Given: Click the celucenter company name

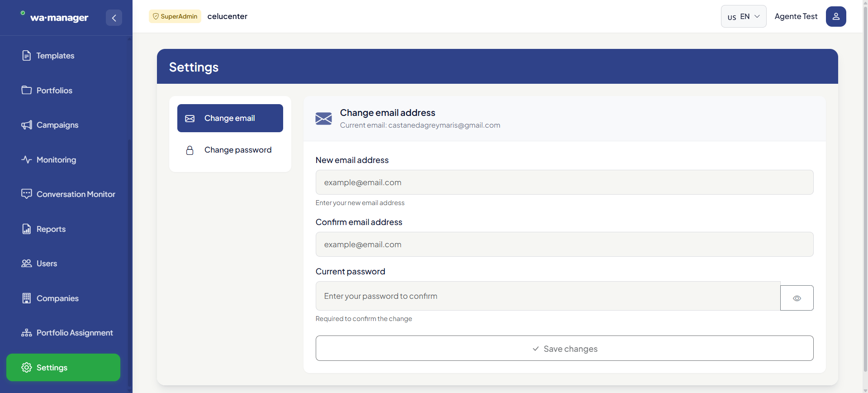Looking at the screenshot, I should (228, 16).
